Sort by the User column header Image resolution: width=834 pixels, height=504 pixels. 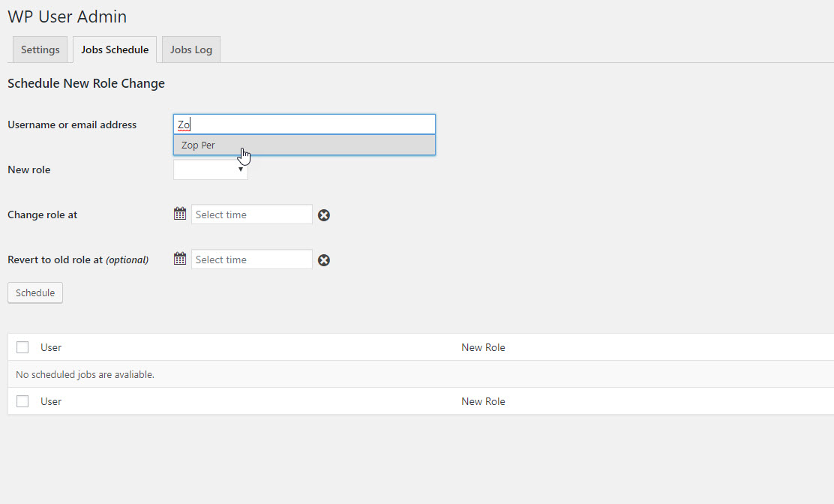click(x=51, y=347)
